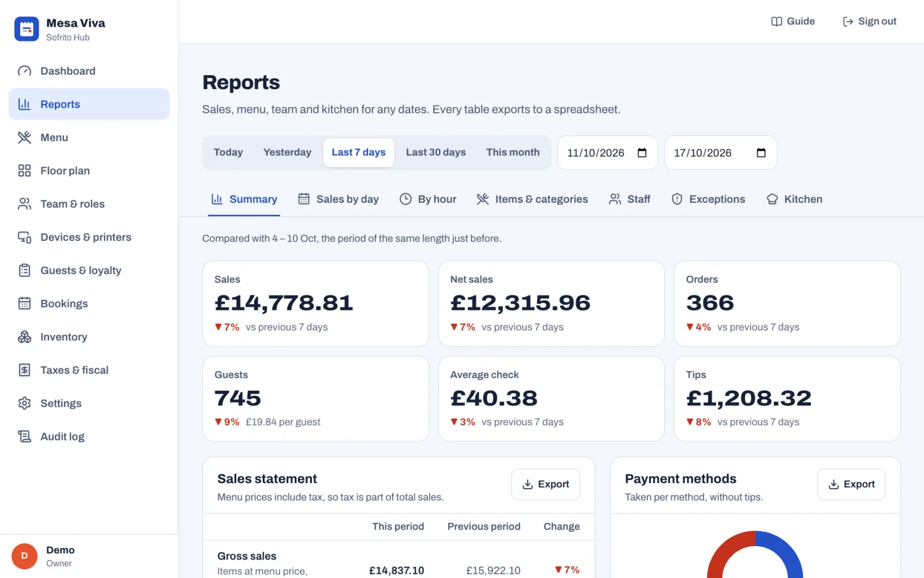
Task: Click the Audit log scroll icon
Action: 24,436
